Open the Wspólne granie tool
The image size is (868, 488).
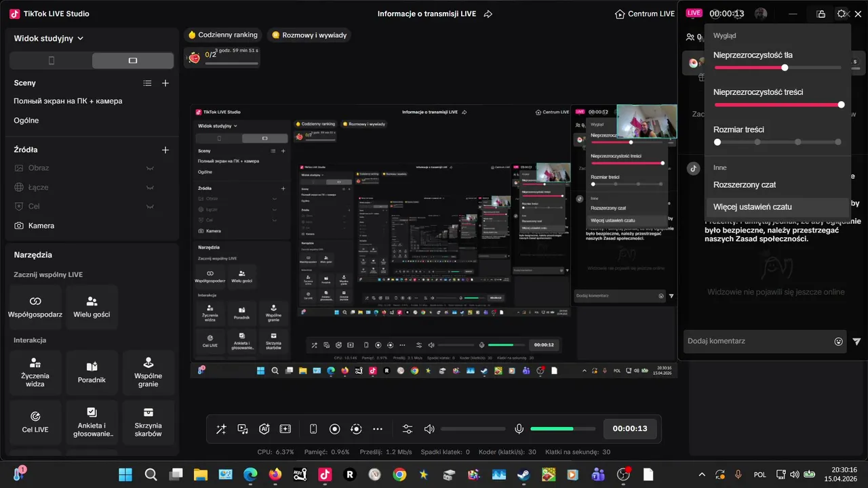(149, 373)
